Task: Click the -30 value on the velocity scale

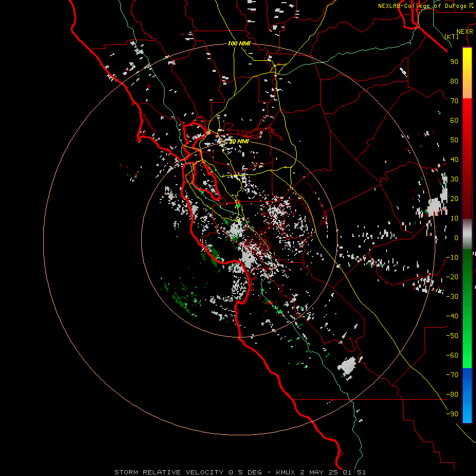Action: (x=452, y=297)
